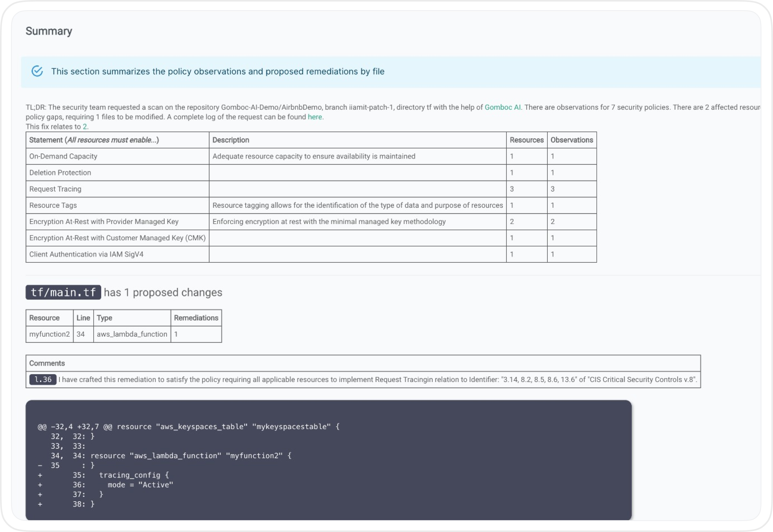This screenshot has height=532, width=773.
Task: Select the myfunction2 resource cell
Action: [49, 334]
